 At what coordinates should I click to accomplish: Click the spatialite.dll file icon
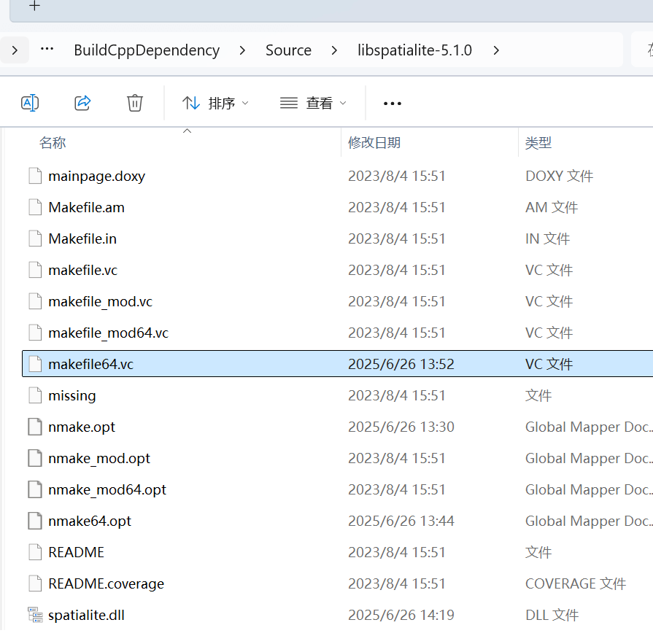(35, 615)
